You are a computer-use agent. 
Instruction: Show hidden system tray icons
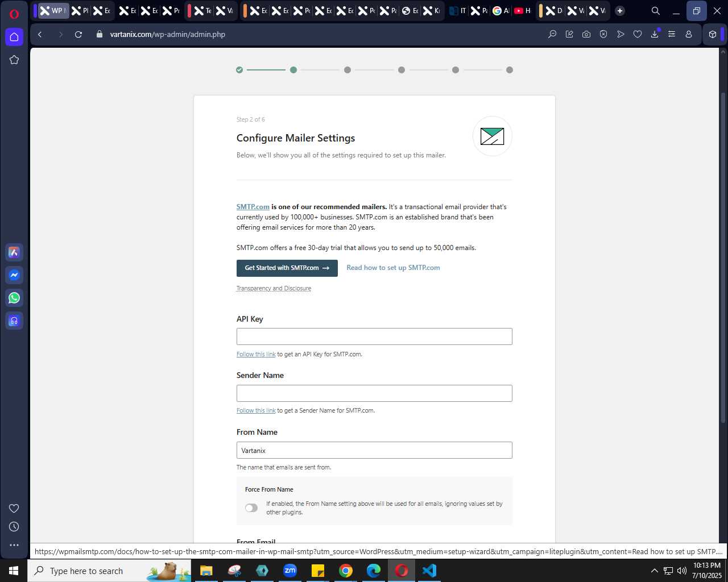654,571
